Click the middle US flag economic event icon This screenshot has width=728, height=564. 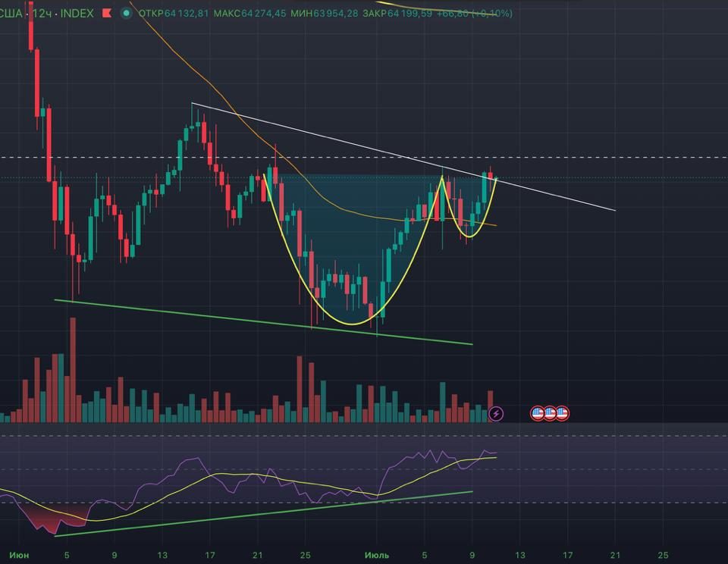tap(550, 412)
